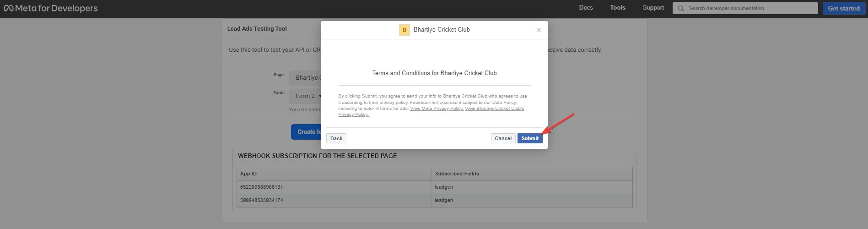Viewport: 868px width, 229px height.
Task: Open the Tools menu
Action: 617,8
